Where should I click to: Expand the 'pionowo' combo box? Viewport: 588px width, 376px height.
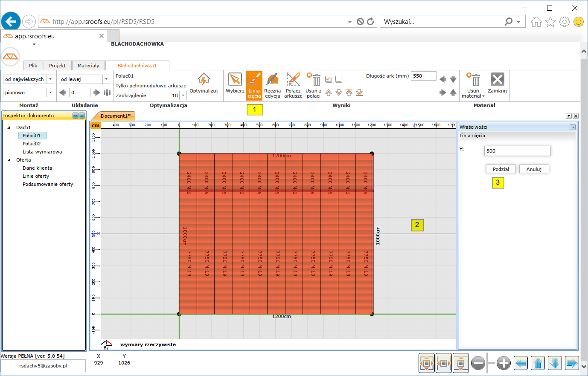tap(50, 93)
